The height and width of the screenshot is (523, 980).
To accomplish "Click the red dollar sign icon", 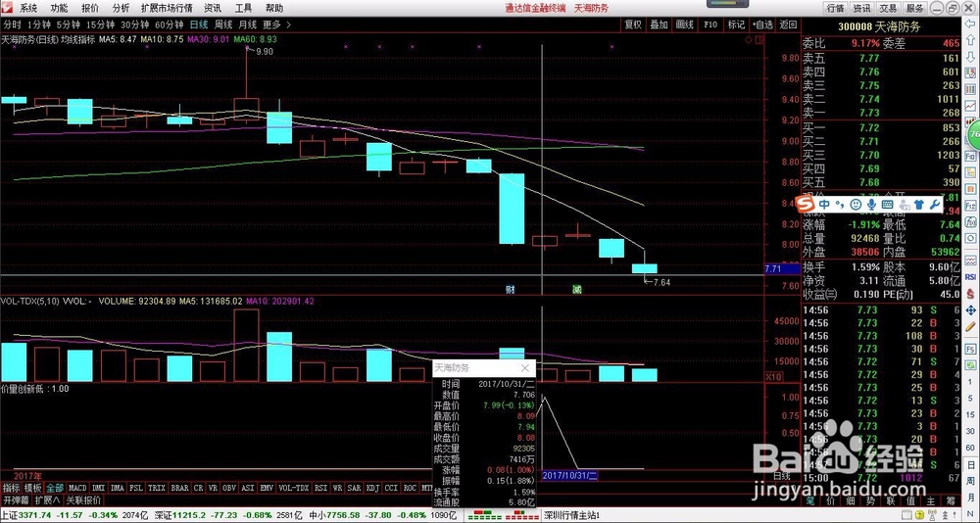I will click(970, 293).
